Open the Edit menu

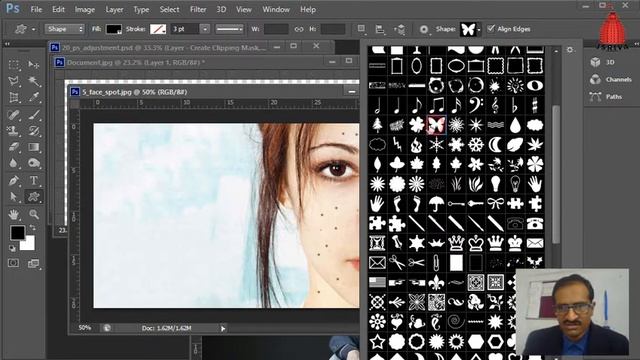(58, 9)
